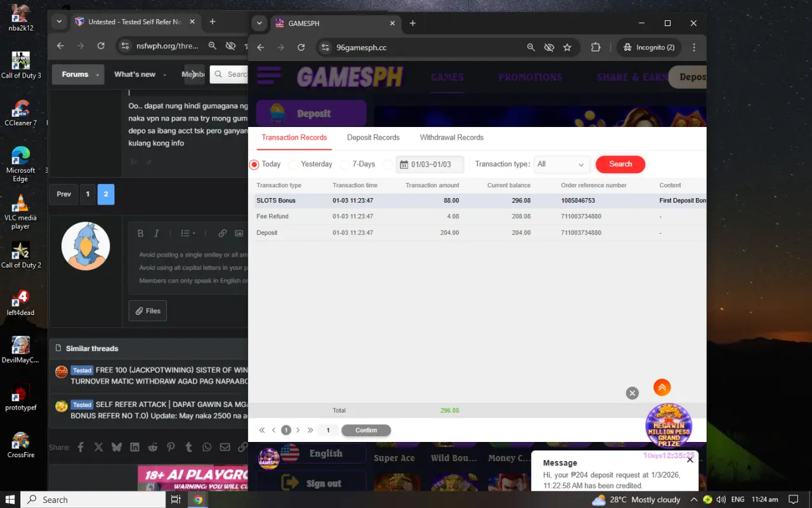The width and height of the screenshot is (812, 508).
Task: Switch to Deposit Records tab
Action: pyautogui.click(x=373, y=137)
